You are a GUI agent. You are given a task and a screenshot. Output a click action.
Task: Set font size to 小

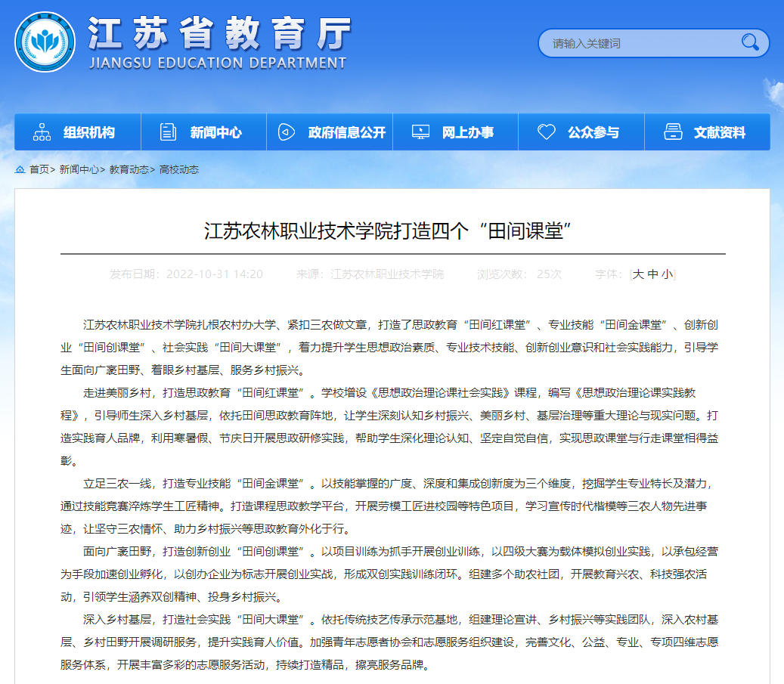666,274
